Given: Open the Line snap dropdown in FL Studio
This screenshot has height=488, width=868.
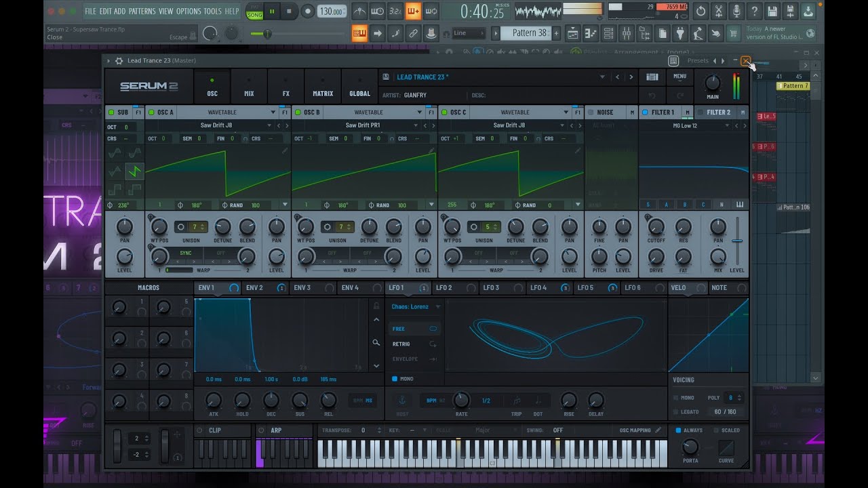Looking at the screenshot, I should pos(469,33).
